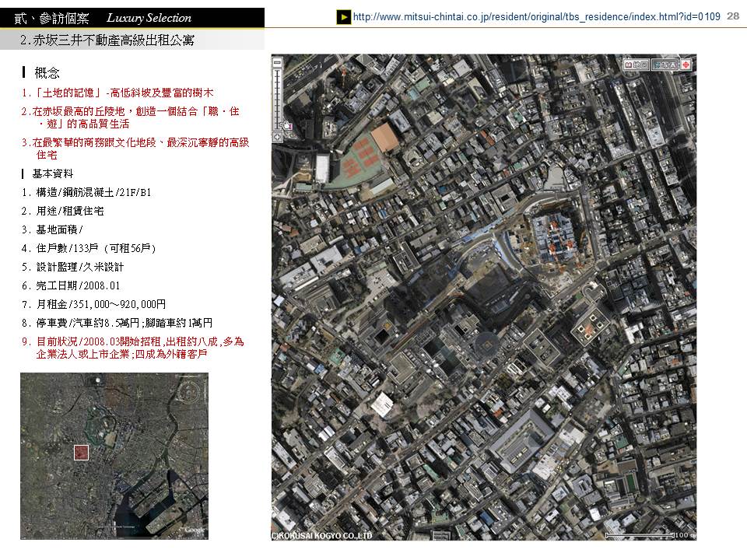This screenshot has width=747, height=560.
Task: Click the Google logo on overview map
Action: (x=195, y=530)
